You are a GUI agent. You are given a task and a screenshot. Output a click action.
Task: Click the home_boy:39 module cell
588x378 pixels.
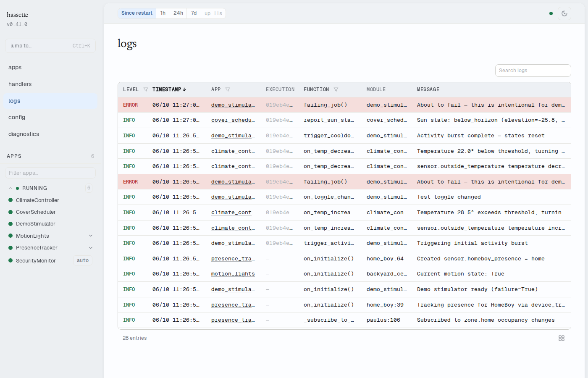pos(385,305)
